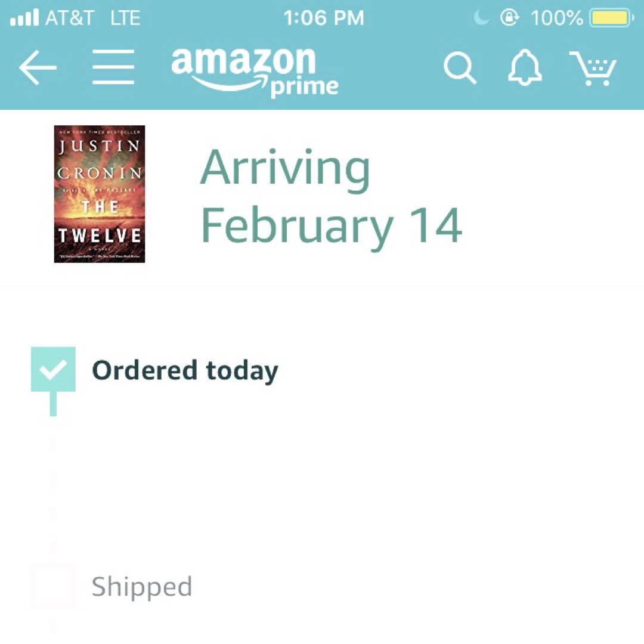The height and width of the screenshot is (644, 644).
Task: Tap the 100% battery percentage text
Action: pos(556,18)
